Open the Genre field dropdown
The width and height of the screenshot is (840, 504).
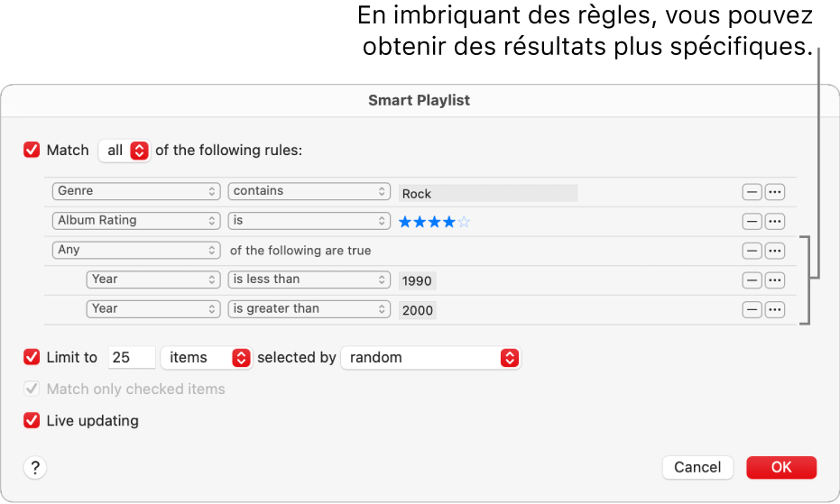click(x=136, y=191)
